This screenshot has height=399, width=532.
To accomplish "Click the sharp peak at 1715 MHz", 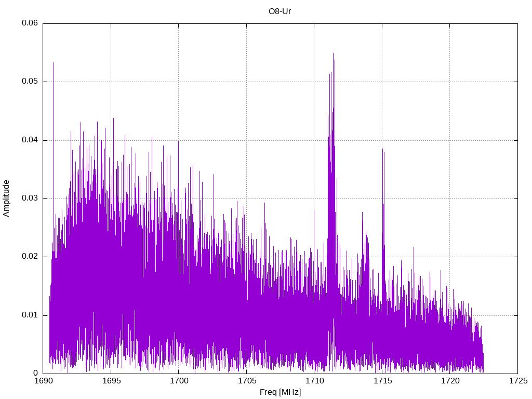I will [383, 150].
